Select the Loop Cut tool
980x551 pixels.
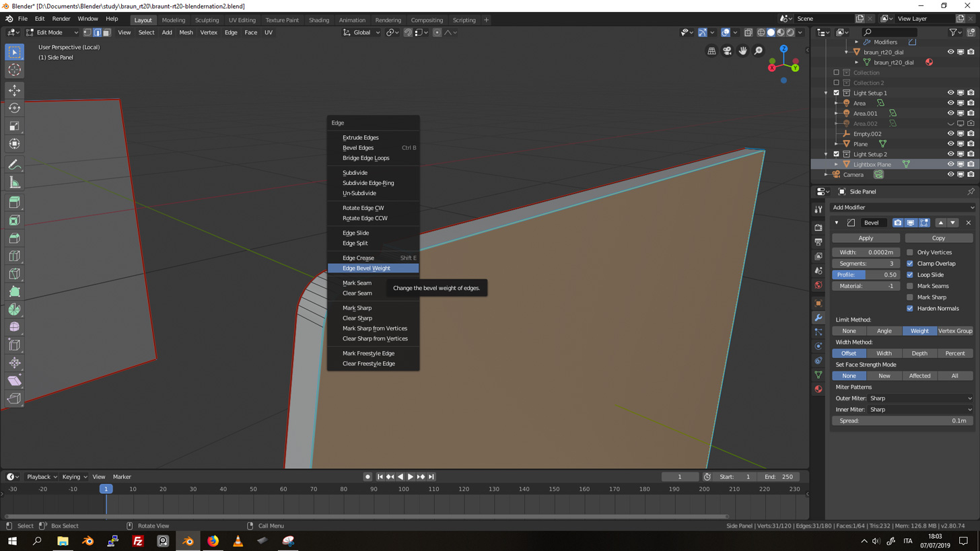point(14,256)
